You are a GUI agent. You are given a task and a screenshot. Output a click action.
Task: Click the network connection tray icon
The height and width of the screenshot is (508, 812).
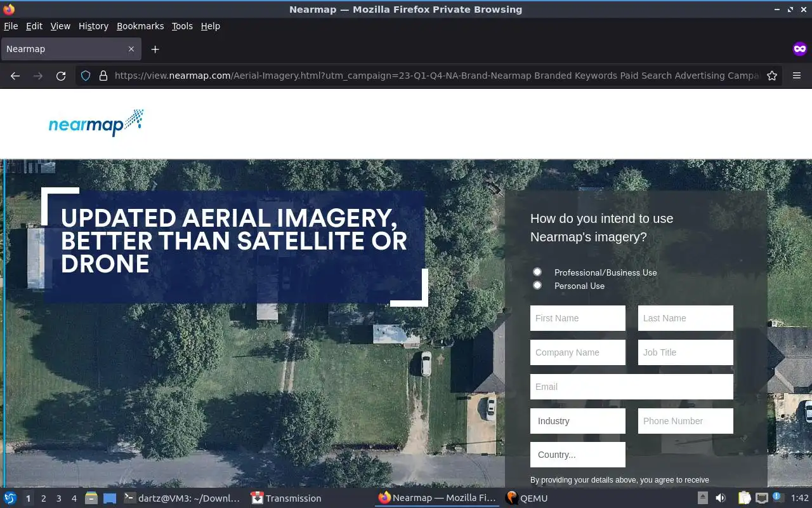point(762,498)
